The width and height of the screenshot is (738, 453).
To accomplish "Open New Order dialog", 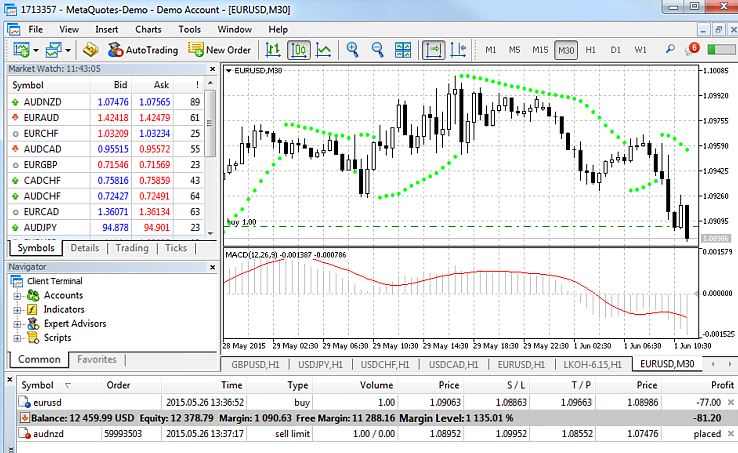I will pos(219,49).
